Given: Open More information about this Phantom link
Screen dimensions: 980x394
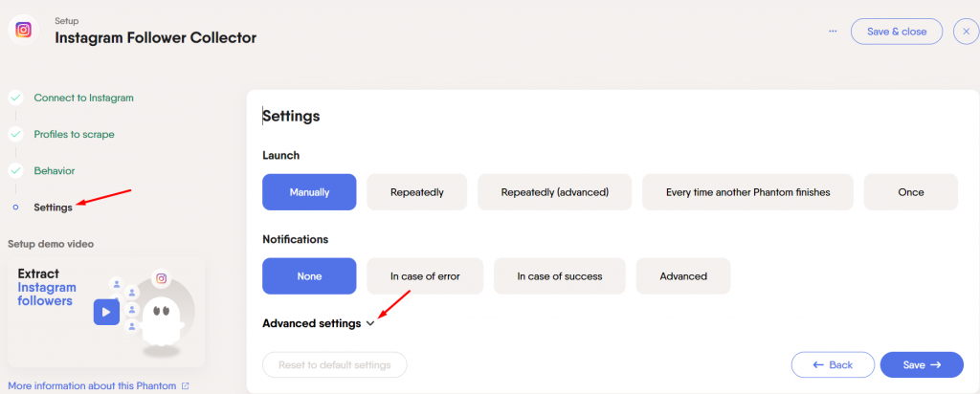Looking at the screenshot, I should coord(92,386).
